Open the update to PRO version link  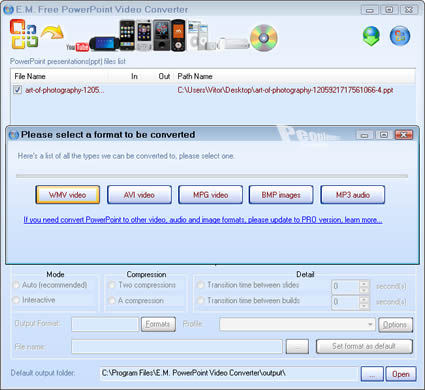pyautogui.click(x=203, y=220)
